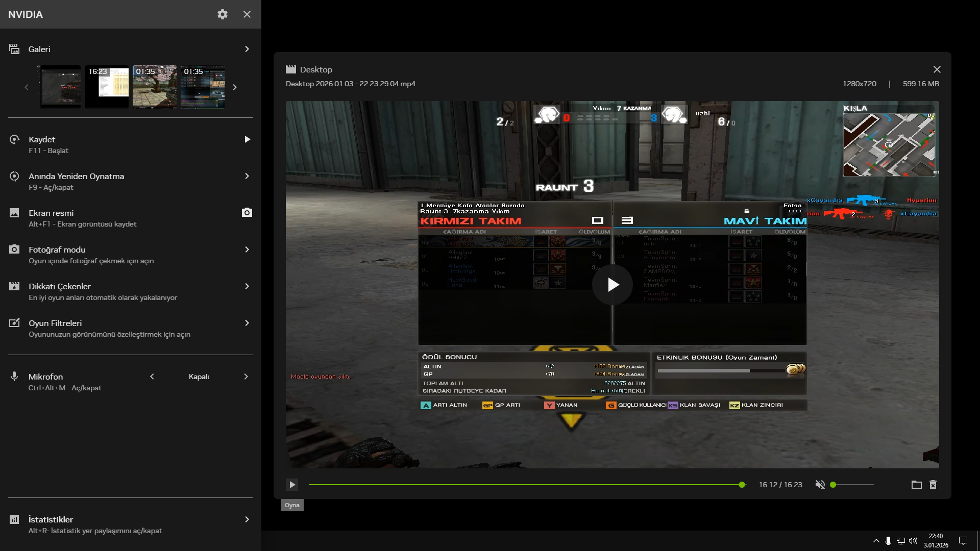The width and height of the screenshot is (980, 551).
Task: Show next gallery thumbnails
Action: point(235,87)
